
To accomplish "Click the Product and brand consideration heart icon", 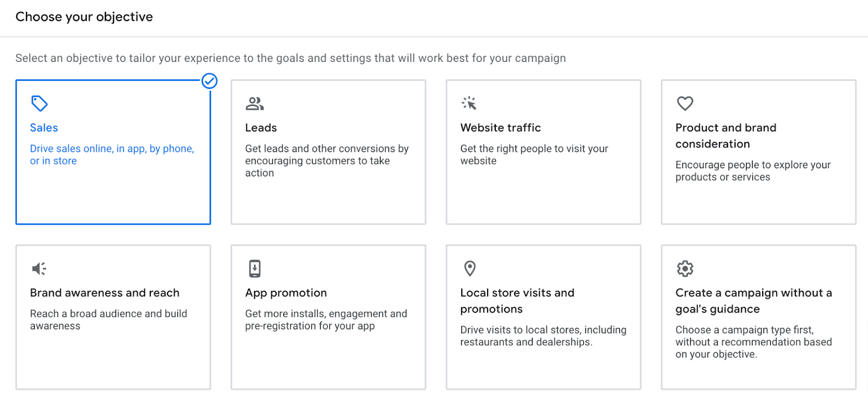I will pyautogui.click(x=685, y=104).
